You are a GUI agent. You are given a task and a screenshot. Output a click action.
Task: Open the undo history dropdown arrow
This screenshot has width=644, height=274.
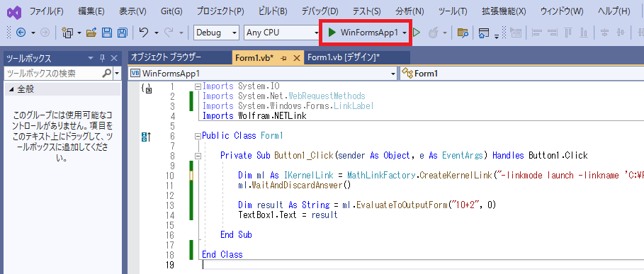(x=157, y=33)
